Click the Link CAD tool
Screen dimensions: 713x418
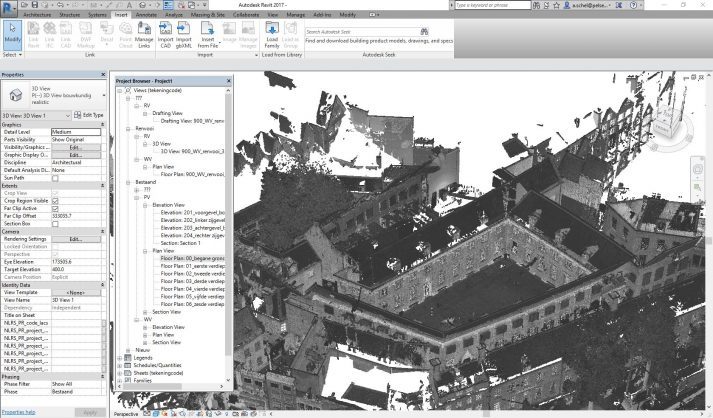pos(66,35)
